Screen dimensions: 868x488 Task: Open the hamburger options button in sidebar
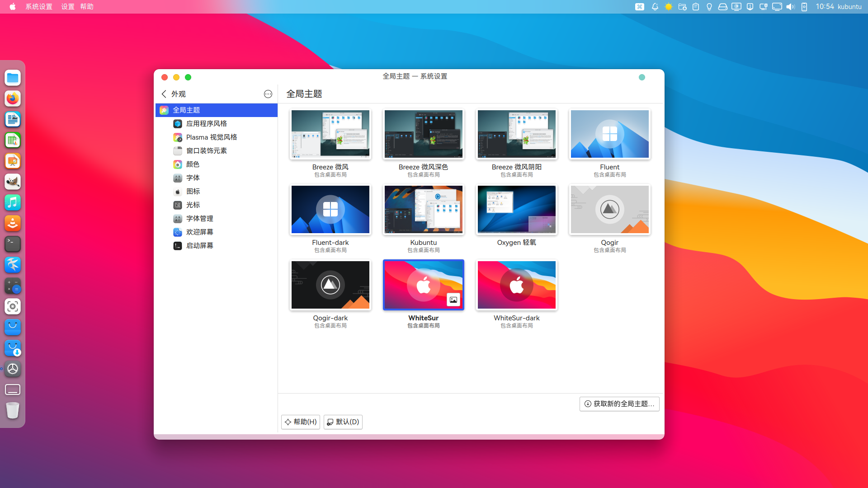click(x=268, y=94)
